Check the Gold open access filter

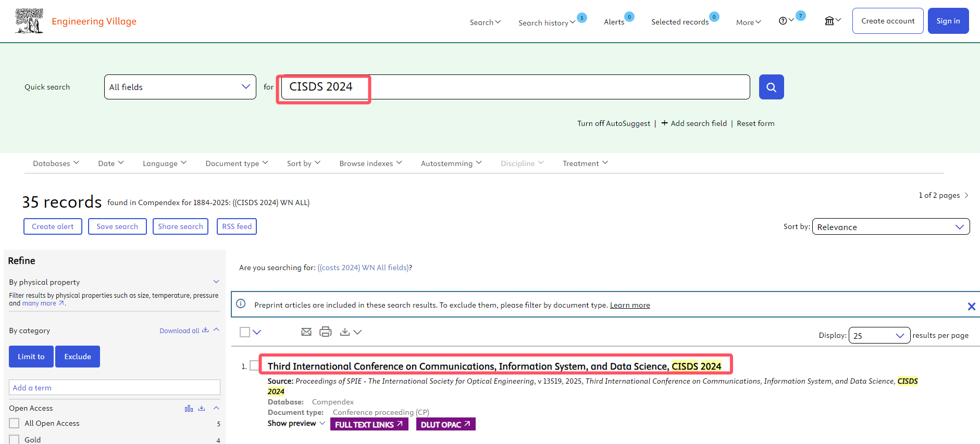pos(14,440)
